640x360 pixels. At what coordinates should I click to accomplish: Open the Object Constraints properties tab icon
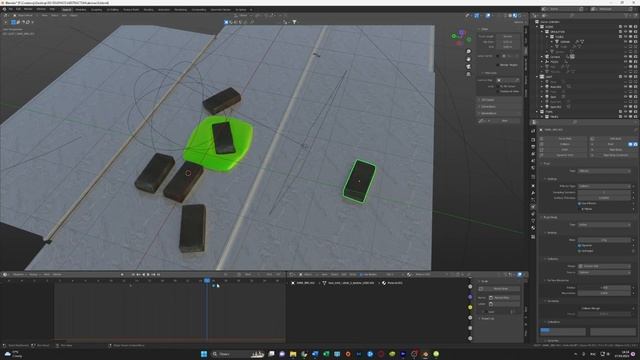pos(533,214)
